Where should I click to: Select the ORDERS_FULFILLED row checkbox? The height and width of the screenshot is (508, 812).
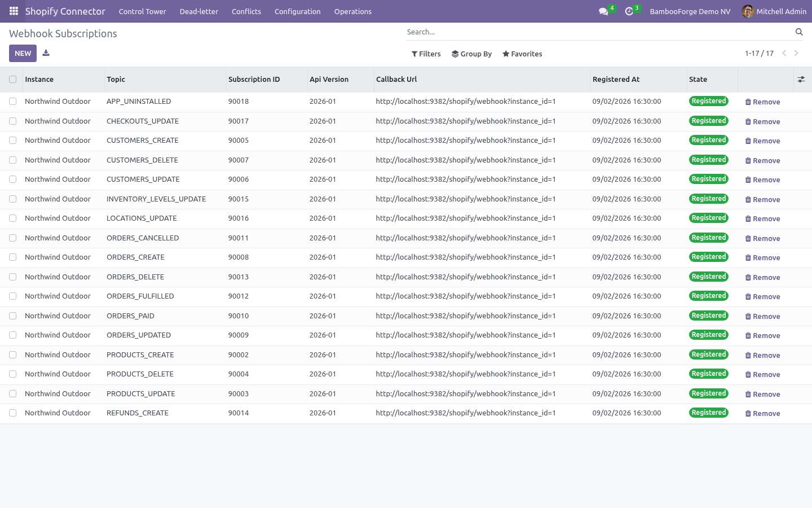12,296
